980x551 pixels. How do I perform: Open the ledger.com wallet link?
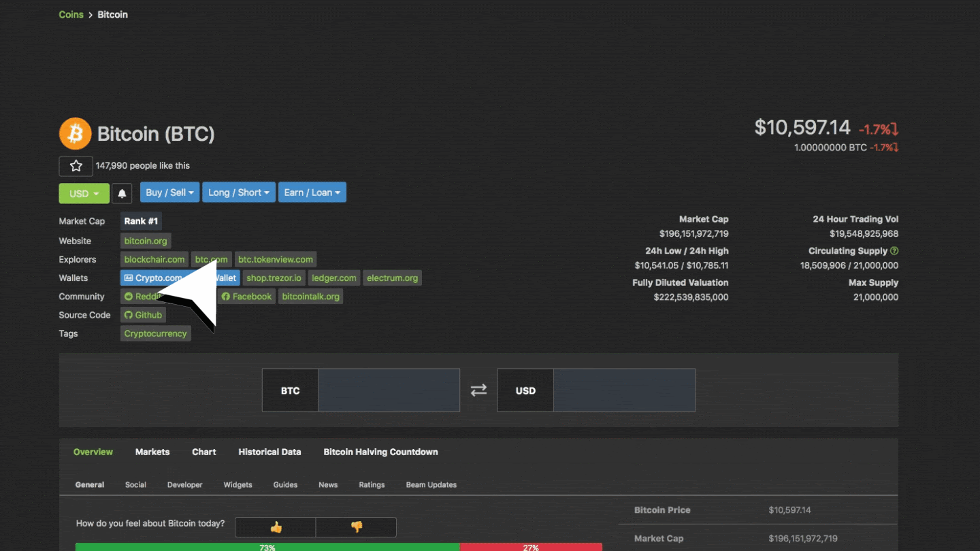pos(334,278)
